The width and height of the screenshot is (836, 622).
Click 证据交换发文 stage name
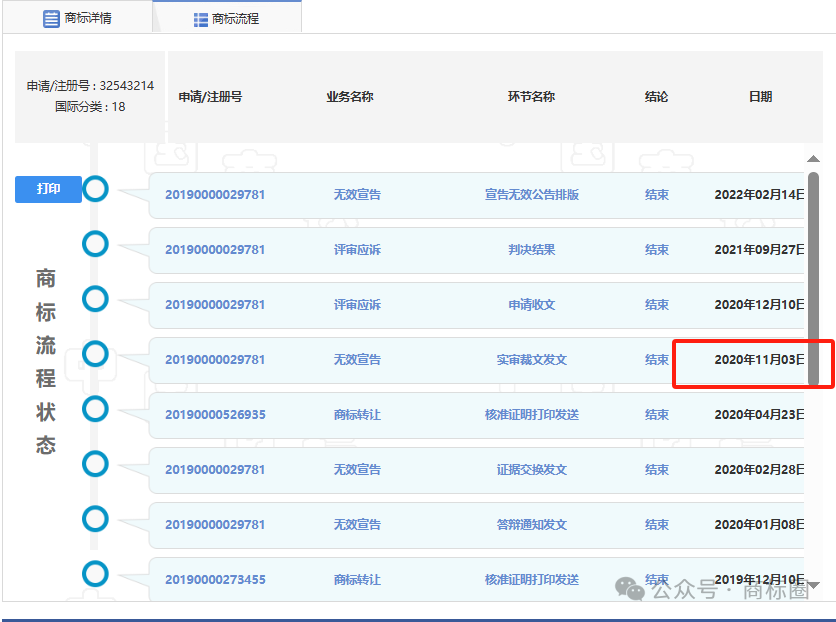(x=532, y=469)
